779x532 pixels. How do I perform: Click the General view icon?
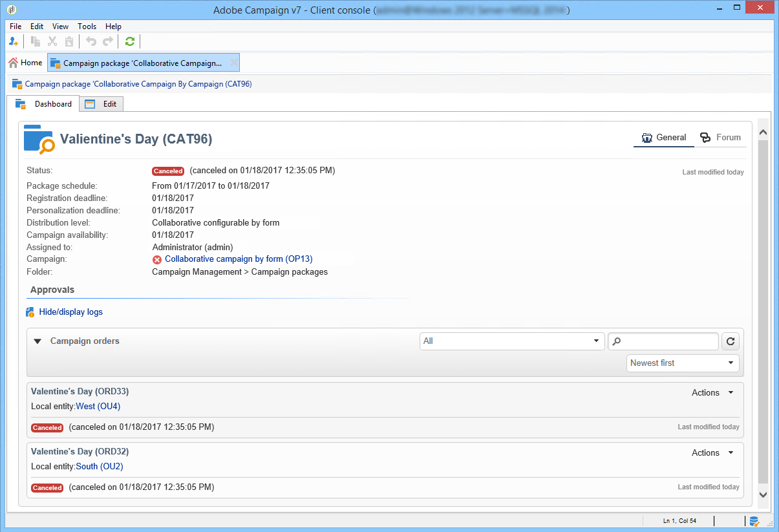[x=646, y=138]
